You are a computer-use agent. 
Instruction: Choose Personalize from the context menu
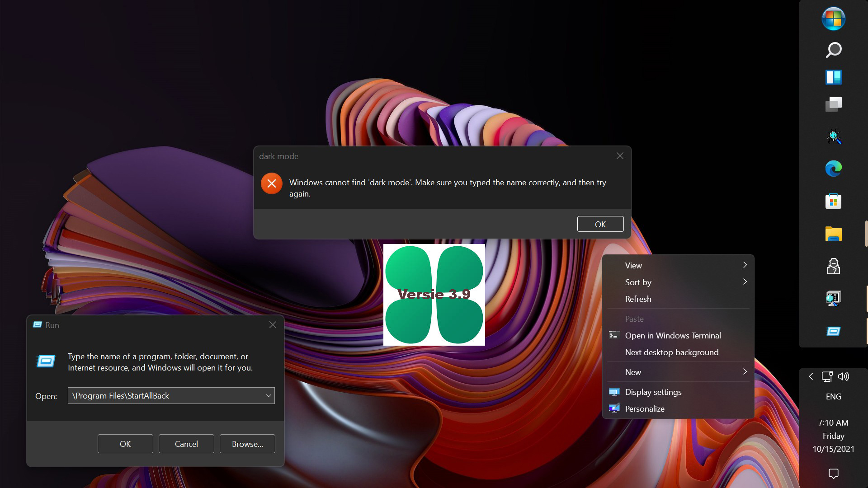coord(678,408)
